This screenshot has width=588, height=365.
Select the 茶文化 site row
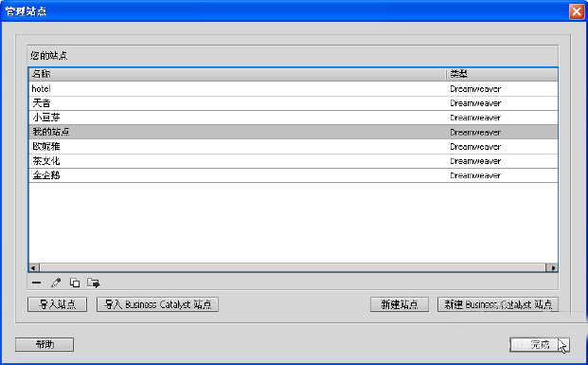point(294,161)
